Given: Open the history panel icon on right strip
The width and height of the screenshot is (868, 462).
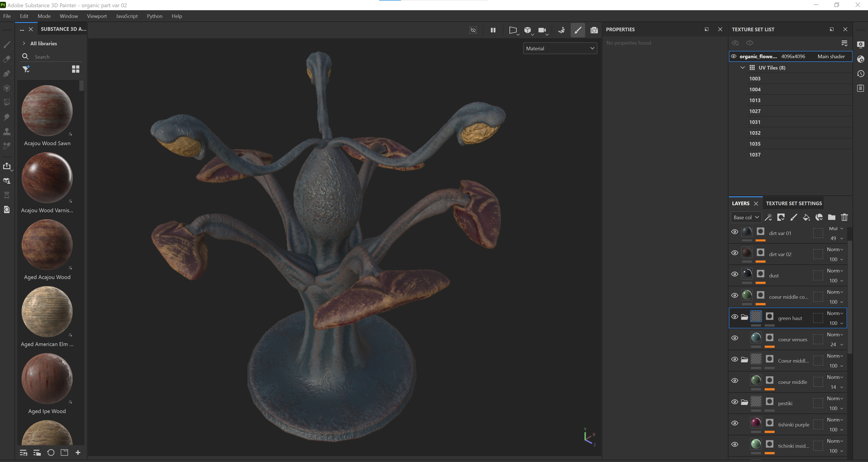Looking at the screenshot, I should click(861, 74).
